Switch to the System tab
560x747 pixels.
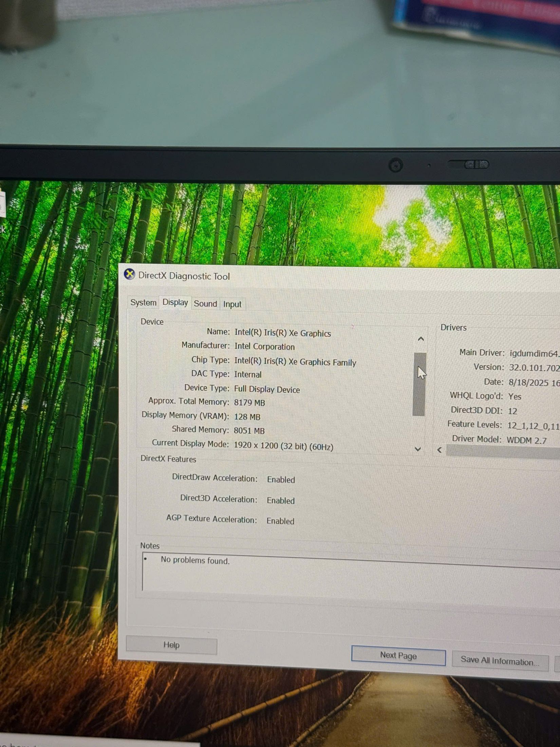[x=143, y=303]
